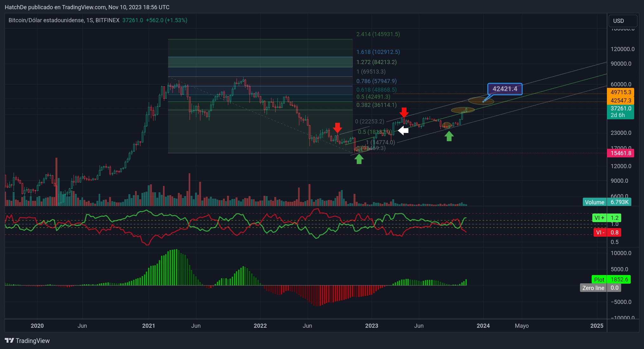644x349 pixels.
Task: Click the 2d 6h countdown on price axis
Action: pos(618,115)
